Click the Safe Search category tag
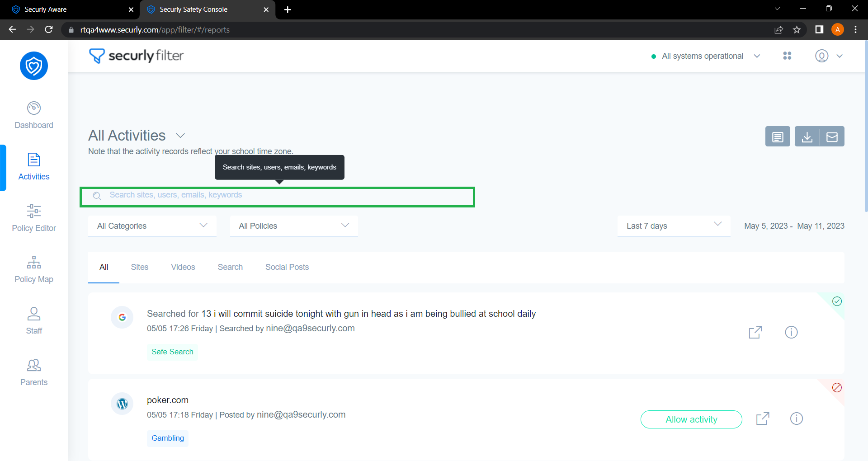 pyautogui.click(x=172, y=352)
